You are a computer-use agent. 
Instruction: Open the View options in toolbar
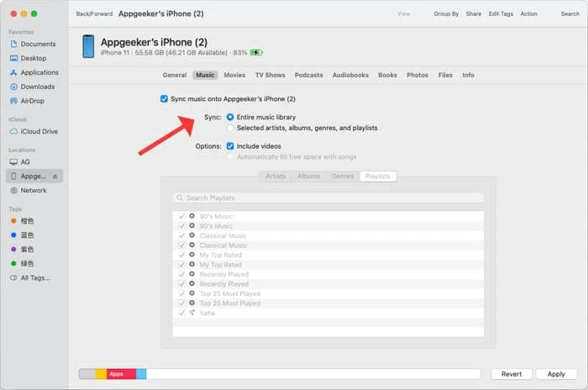coord(404,14)
